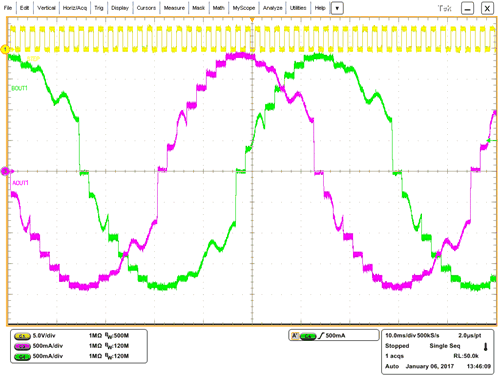Open the Math menu
The image size is (500, 375).
coord(218,8)
